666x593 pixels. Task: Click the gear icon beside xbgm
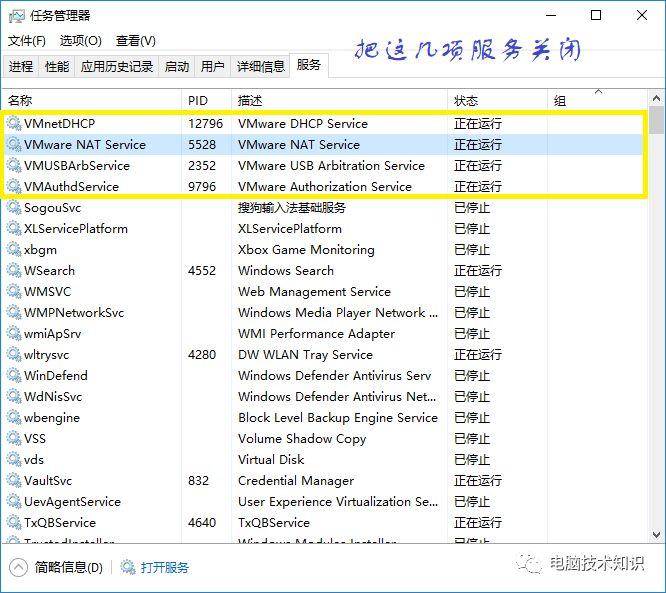[14, 249]
